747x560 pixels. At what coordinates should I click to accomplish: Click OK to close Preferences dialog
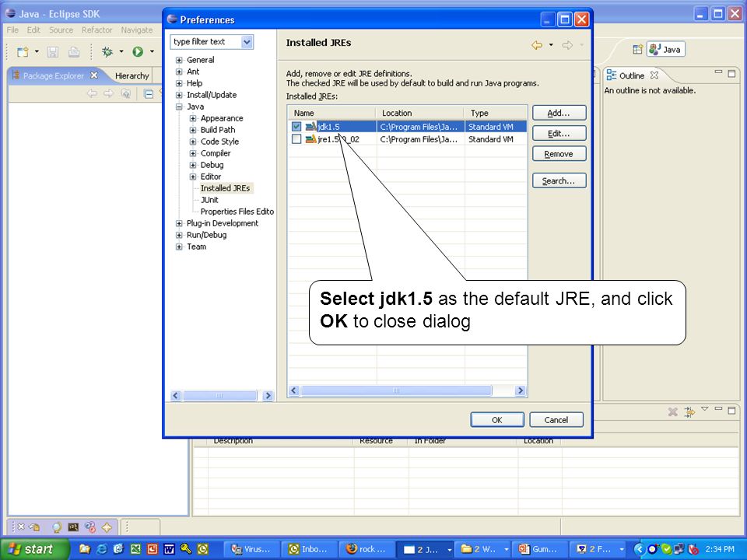[497, 419]
